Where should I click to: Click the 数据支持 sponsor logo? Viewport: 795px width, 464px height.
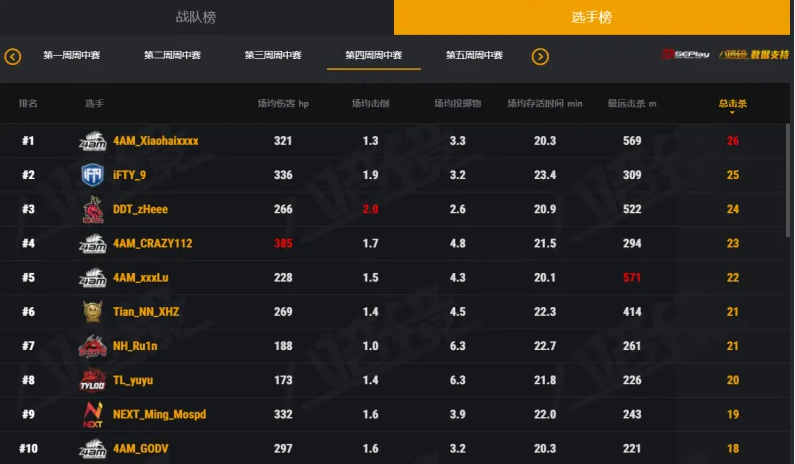pyautogui.click(x=754, y=54)
